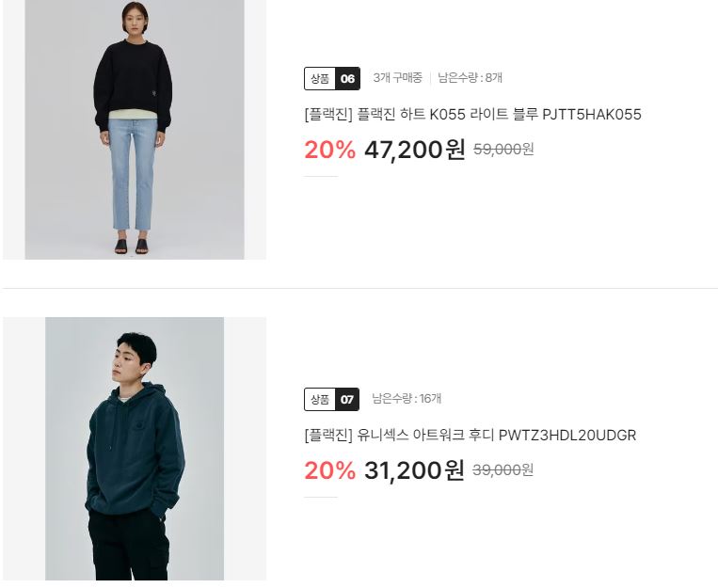Click the struck-through 59,000원 original price
The height and width of the screenshot is (588, 718).
[x=503, y=150]
